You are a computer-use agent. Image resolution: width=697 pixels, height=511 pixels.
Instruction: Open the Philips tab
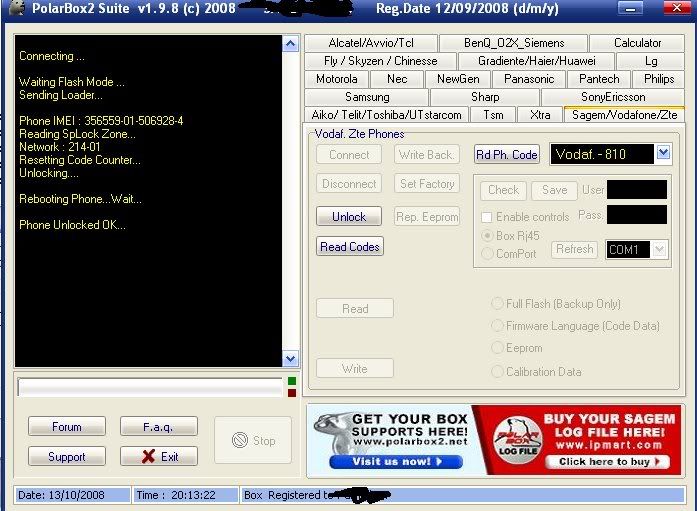(x=659, y=79)
